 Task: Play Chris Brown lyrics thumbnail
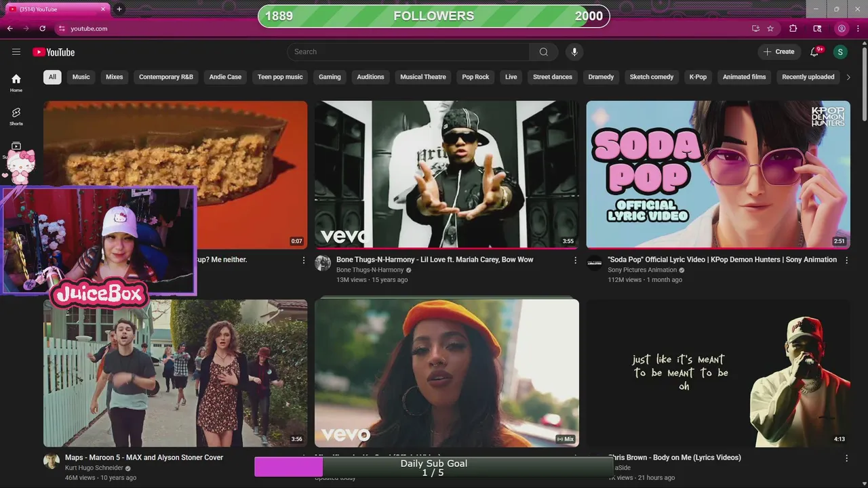click(x=718, y=373)
